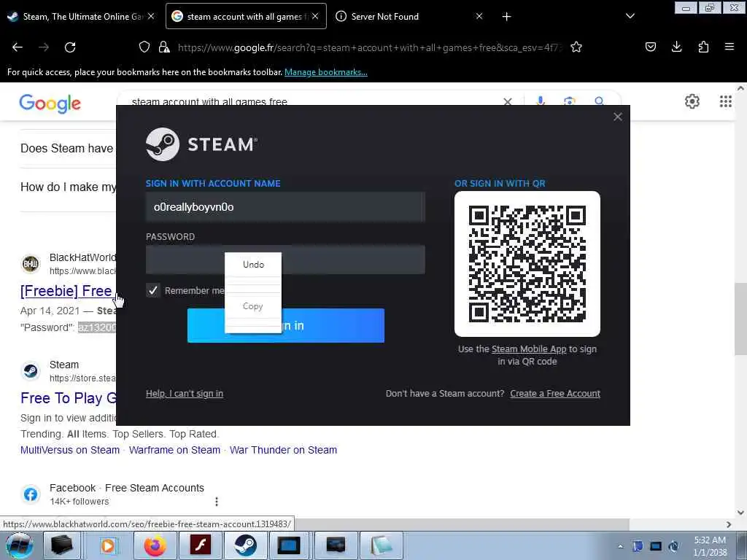Clear the Google search box

click(508, 101)
